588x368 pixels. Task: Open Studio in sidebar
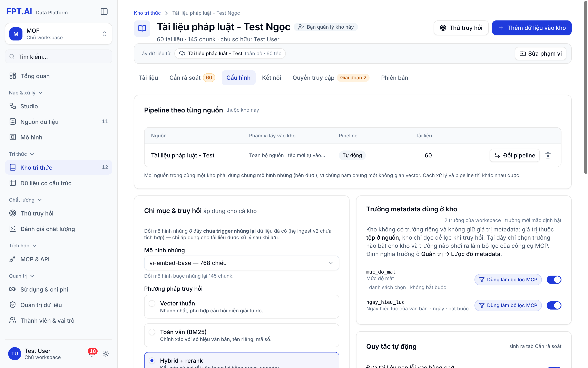click(59, 106)
